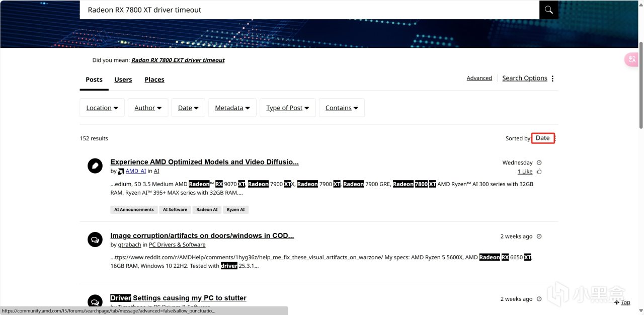Open the Experience AMD Optimized Models post
644x315 pixels.
[x=205, y=162]
